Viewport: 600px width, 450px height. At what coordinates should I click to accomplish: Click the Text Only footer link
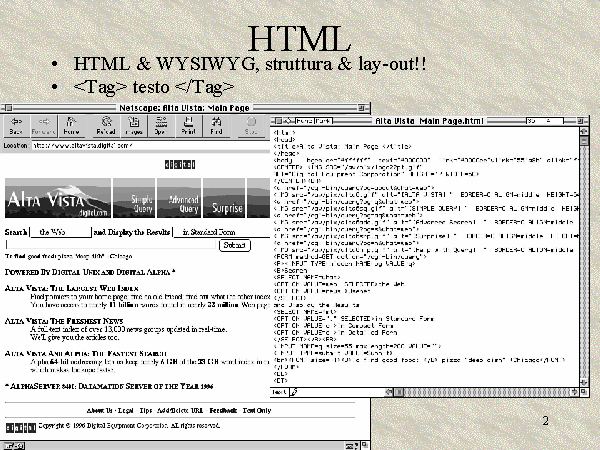257,410
